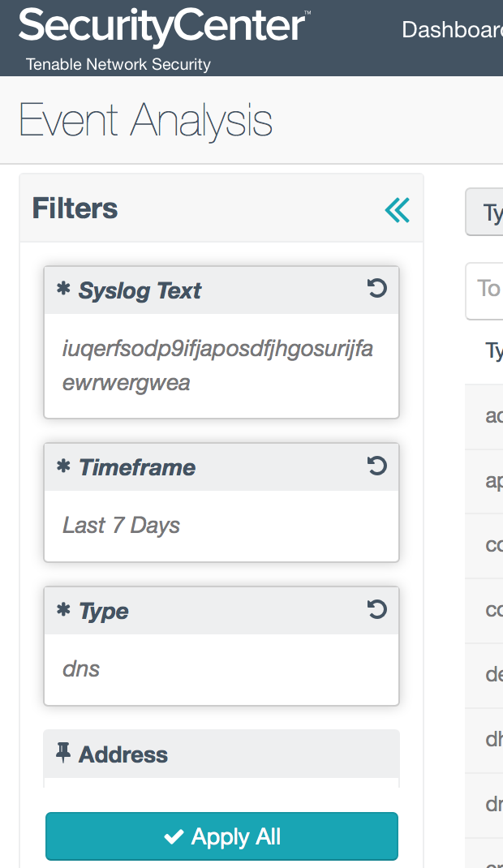The image size is (503, 868).
Task: Select the Timeframe filter header
Action: click(x=221, y=467)
